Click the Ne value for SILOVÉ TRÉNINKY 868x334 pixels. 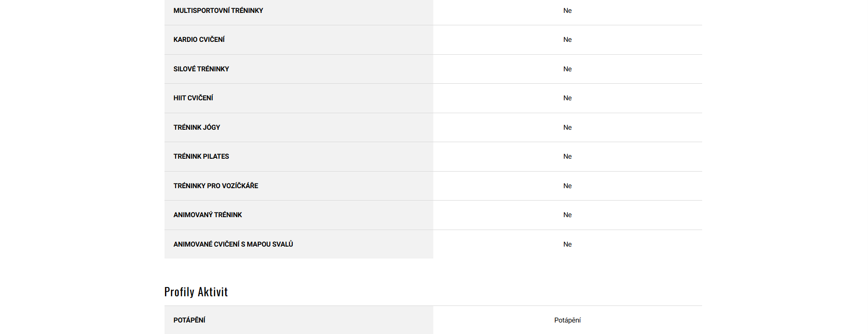point(567,69)
